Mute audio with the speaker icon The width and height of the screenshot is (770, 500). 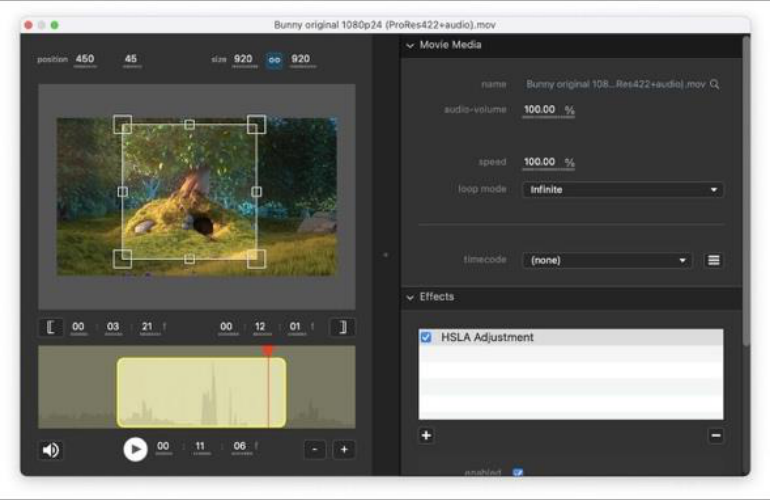51,450
